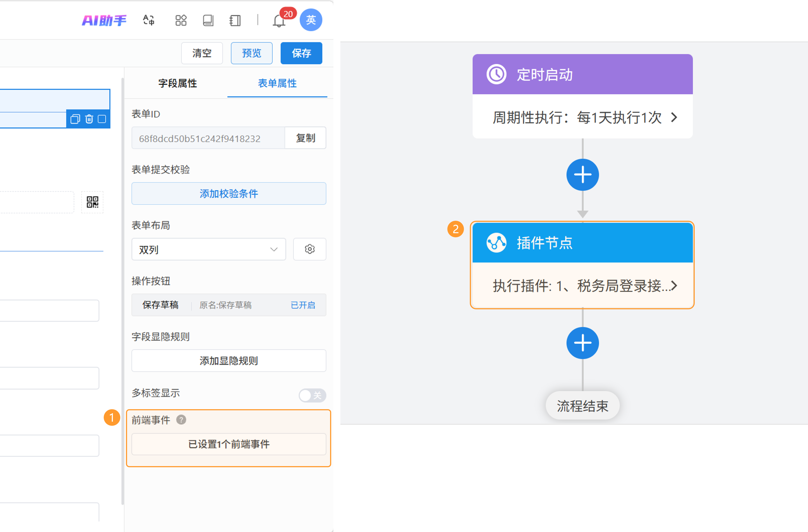Expand 周期性执行 schedule settings chevron

click(x=674, y=117)
